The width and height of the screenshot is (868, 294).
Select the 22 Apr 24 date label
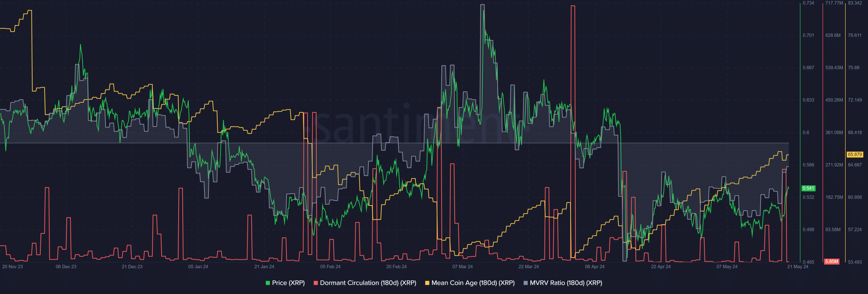[x=661, y=267]
